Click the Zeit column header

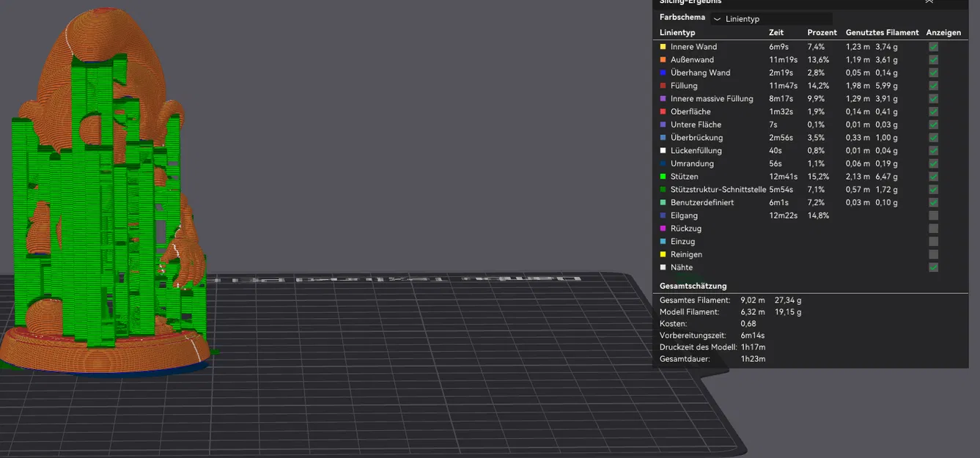(x=776, y=33)
